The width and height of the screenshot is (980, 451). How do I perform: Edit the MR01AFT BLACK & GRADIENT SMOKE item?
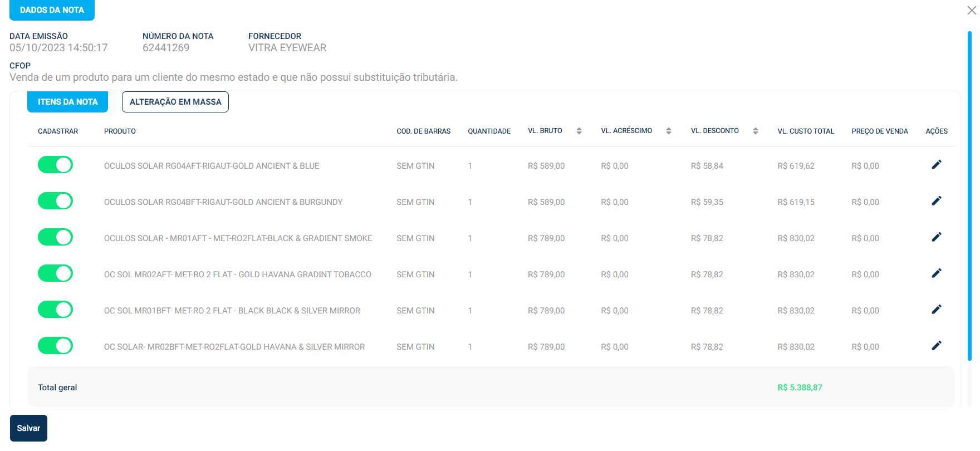pyautogui.click(x=937, y=237)
